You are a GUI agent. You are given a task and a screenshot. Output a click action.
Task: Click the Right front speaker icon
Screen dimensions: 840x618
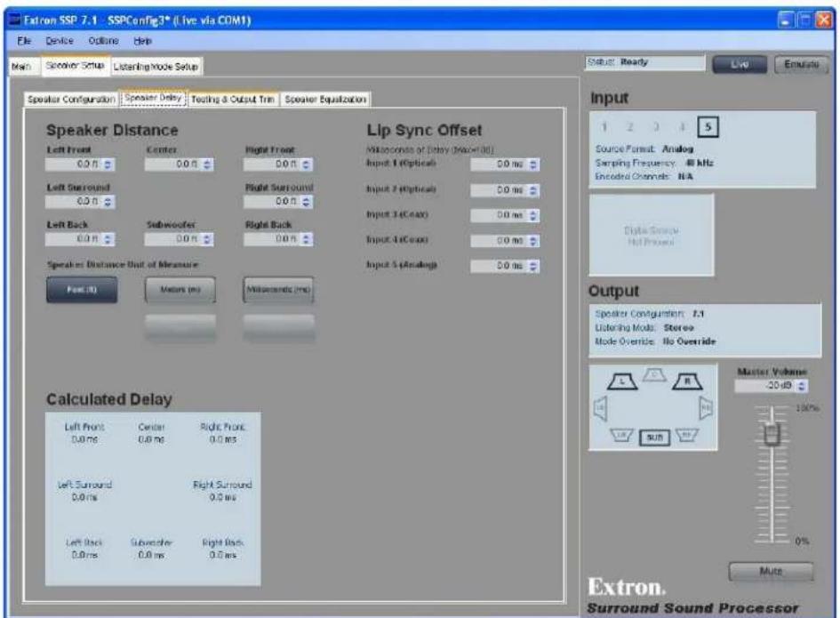coord(687,381)
